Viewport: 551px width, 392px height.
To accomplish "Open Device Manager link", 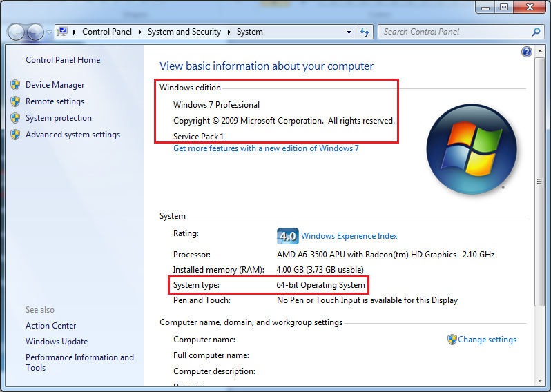I will click(x=55, y=85).
